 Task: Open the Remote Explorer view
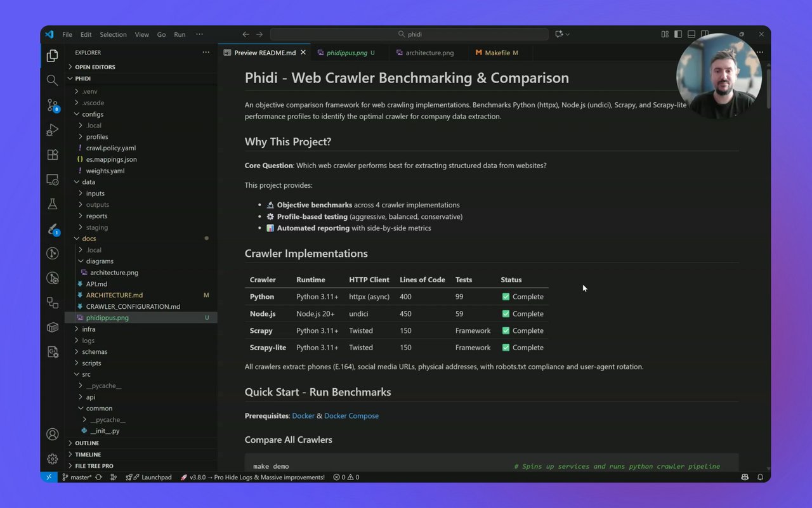point(53,179)
